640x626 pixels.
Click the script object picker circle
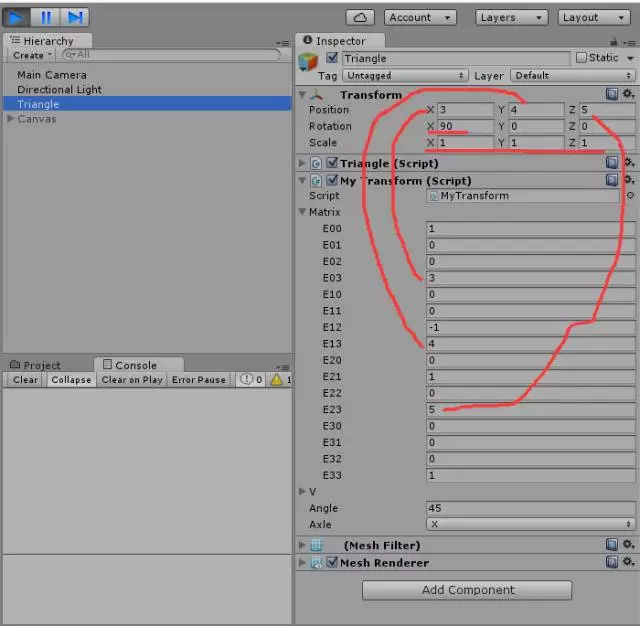point(630,195)
